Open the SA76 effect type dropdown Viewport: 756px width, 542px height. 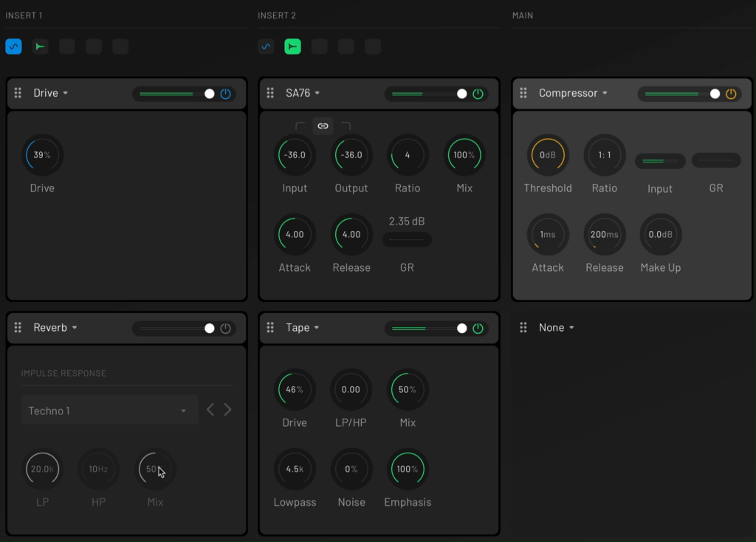pos(303,92)
